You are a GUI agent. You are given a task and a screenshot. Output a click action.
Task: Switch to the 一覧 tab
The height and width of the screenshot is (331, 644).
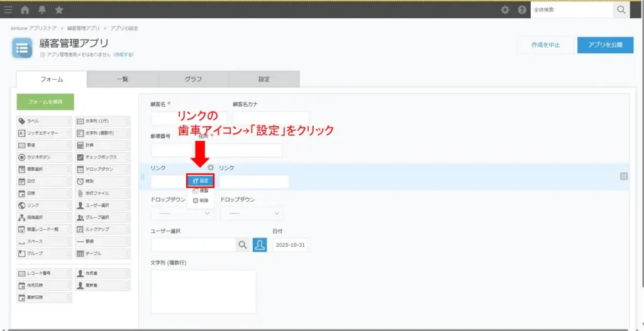pos(123,79)
